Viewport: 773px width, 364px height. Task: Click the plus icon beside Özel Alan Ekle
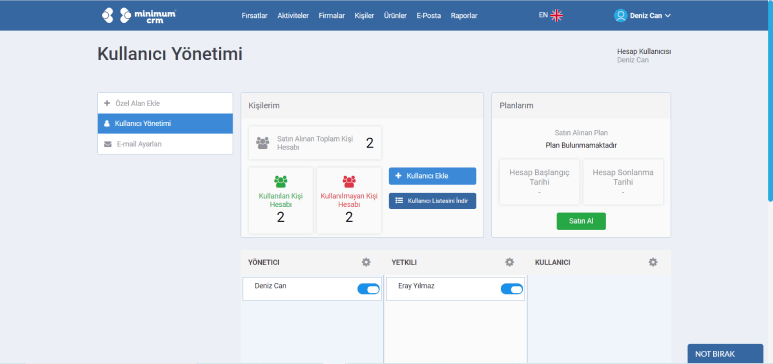coord(107,103)
